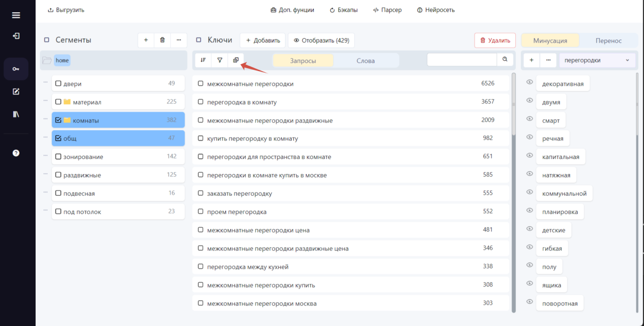Click the duplicates icon next to the filter
Image resolution: width=644 pixels, height=326 pixels.
point(236,60)
